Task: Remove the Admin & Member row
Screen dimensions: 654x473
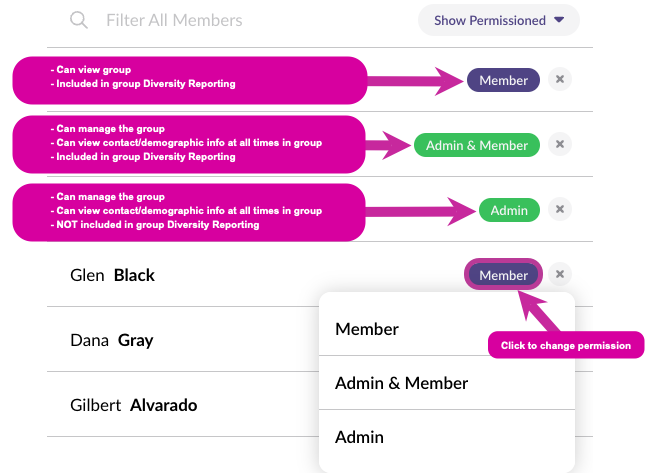Action: click(x=560, y=145)
